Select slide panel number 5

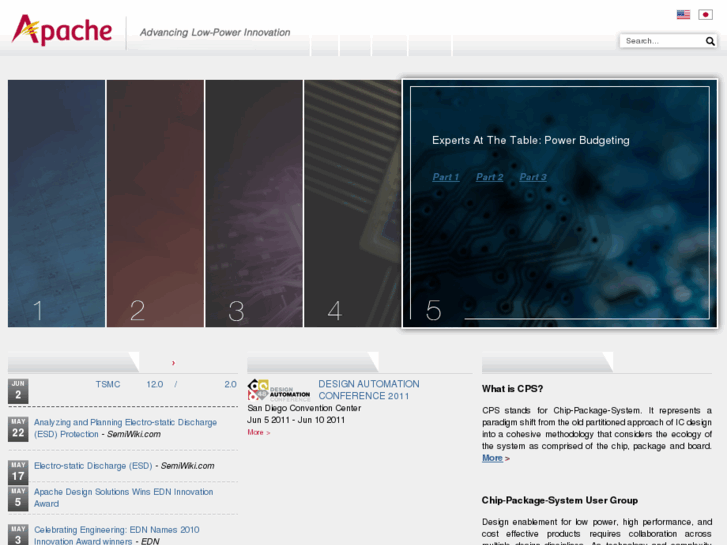tap(560, 204)
